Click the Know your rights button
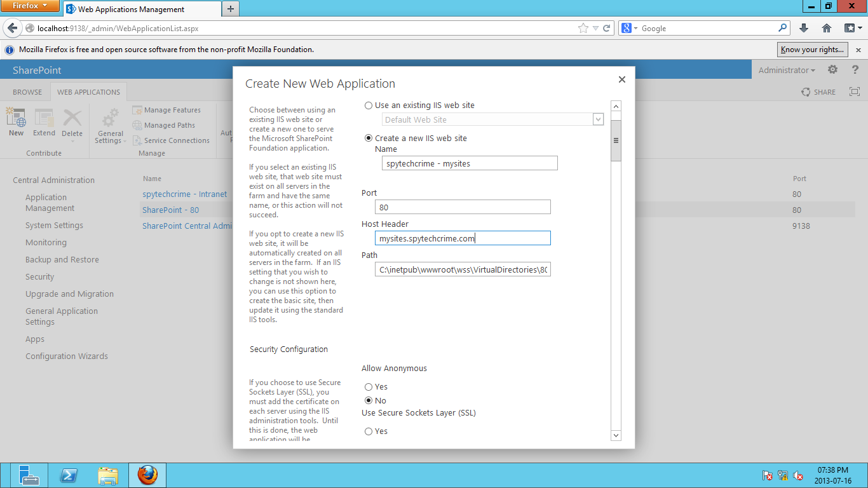 pos(813,50)
